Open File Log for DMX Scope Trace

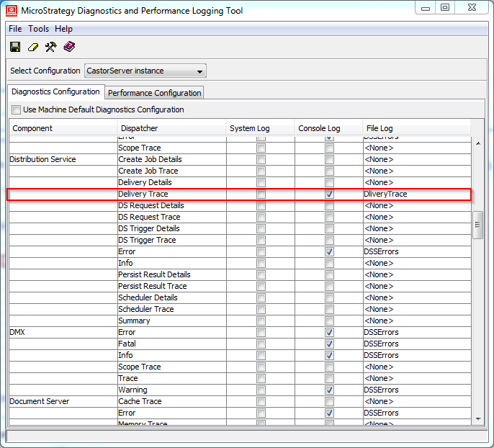[x=417, y=367]
